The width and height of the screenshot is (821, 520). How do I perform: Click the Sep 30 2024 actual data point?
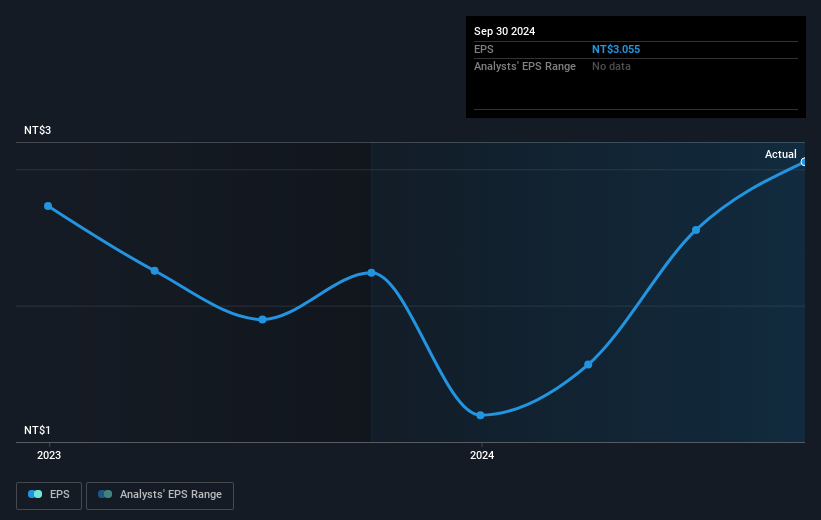pos(804,162)
